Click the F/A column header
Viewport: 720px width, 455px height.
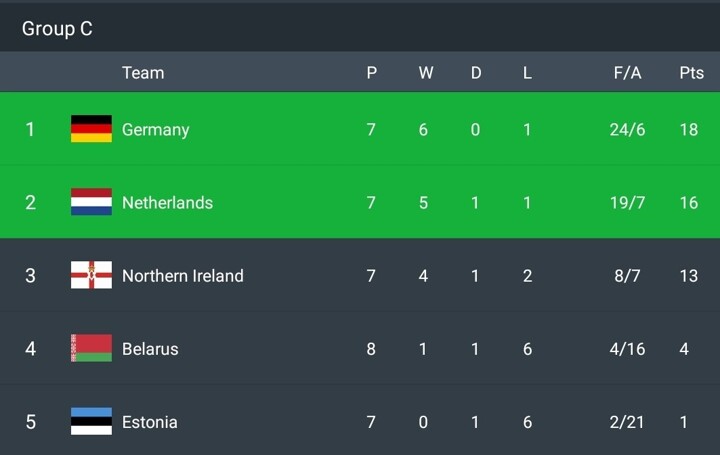pyautogui.click(x=627, y=72)
